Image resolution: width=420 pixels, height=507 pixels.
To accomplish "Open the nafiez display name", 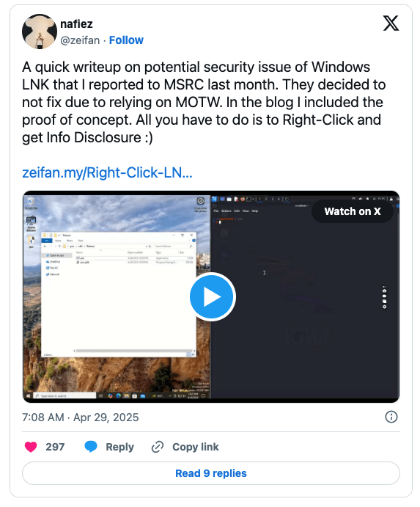I will click(x=76, y=24).
